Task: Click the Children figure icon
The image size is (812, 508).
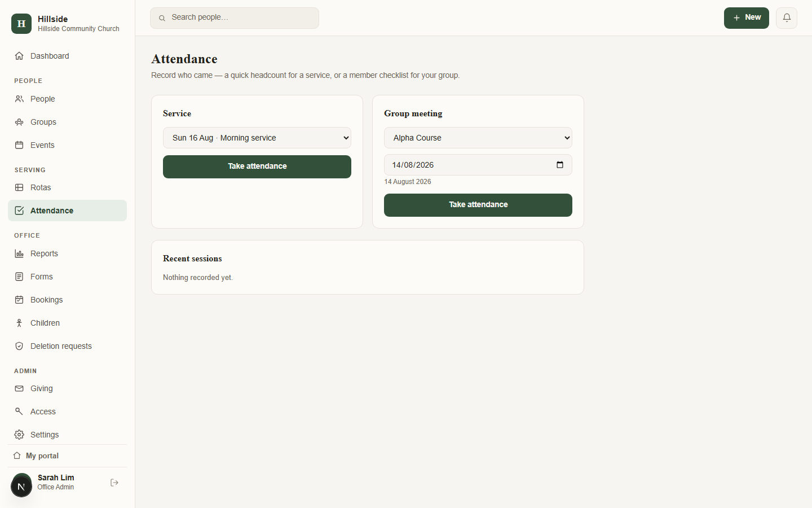Action: coord(19,323)
